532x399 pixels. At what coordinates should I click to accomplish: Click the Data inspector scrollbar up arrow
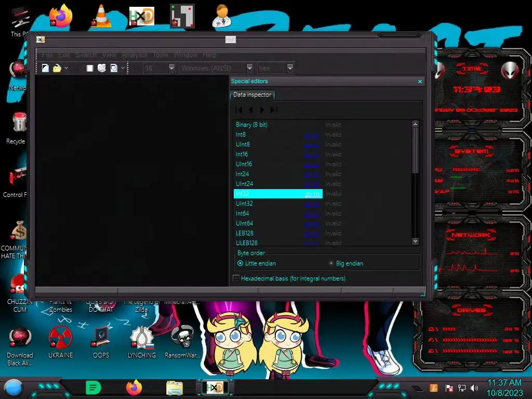[415, 124]
